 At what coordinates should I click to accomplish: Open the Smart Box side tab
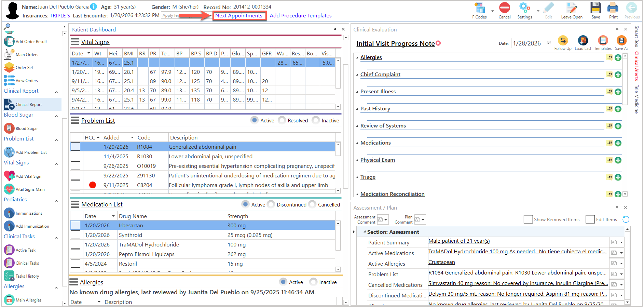click(636, 37)
